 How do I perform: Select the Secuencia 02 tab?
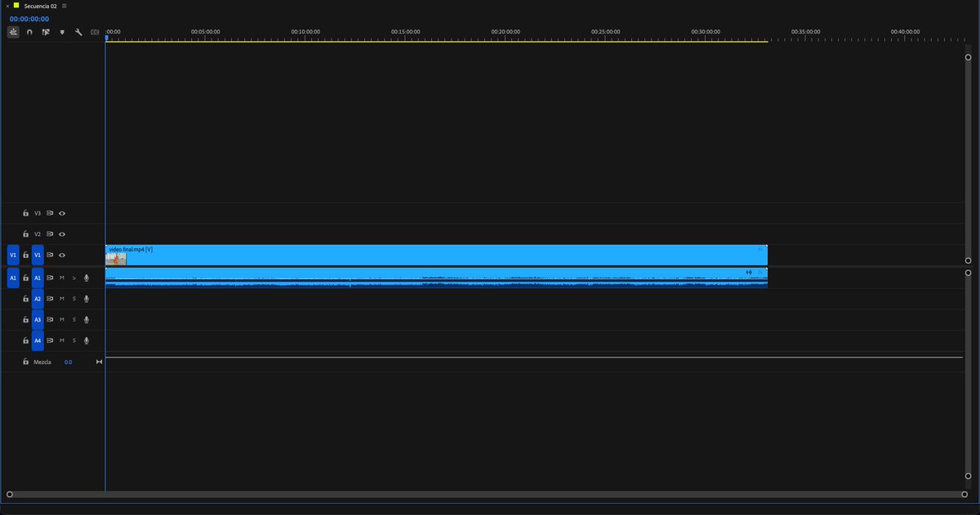[40, 6]
